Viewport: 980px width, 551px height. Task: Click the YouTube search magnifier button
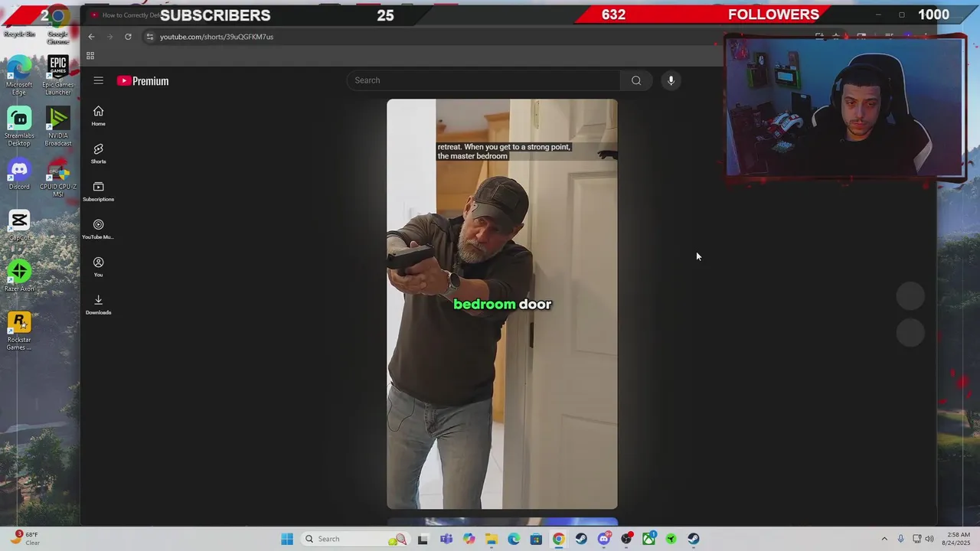coord(636,80)
